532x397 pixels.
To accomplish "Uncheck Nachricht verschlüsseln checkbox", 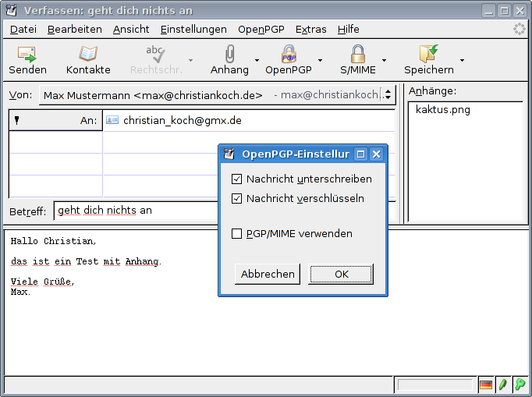I will point(237,199).
